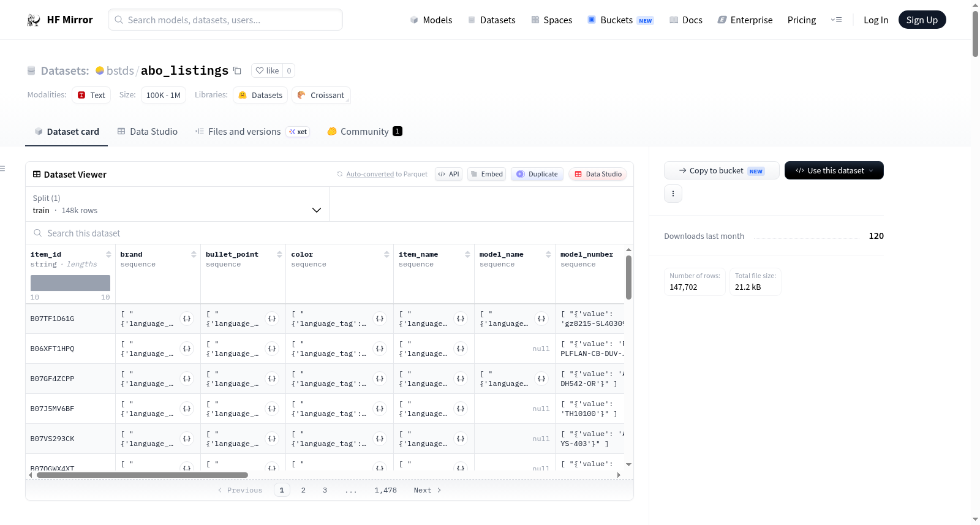Click the Sign Up button
This screenshot has width=980, height=525.
(922, 20)
